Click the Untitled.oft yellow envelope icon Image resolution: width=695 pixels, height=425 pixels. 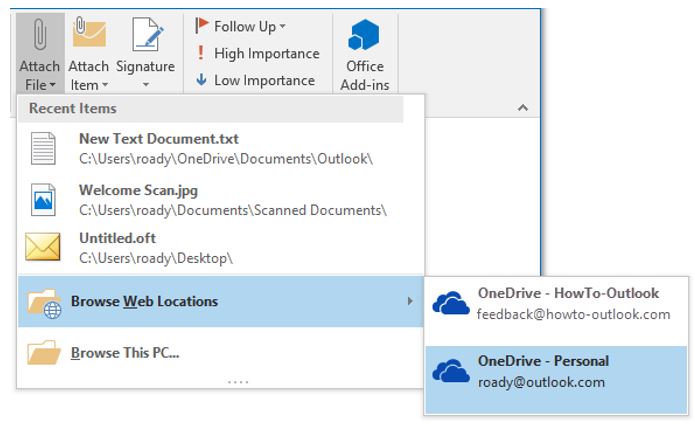(x=43, y=247)
